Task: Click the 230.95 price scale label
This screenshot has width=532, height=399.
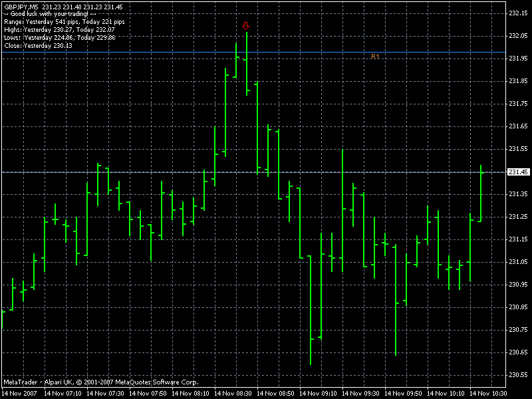Action: point(519,285)
